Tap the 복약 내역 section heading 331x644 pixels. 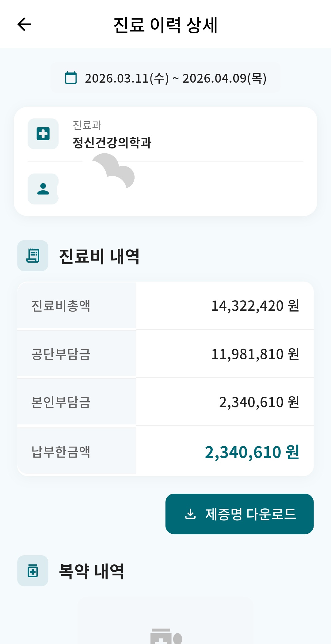click(91, 571)
